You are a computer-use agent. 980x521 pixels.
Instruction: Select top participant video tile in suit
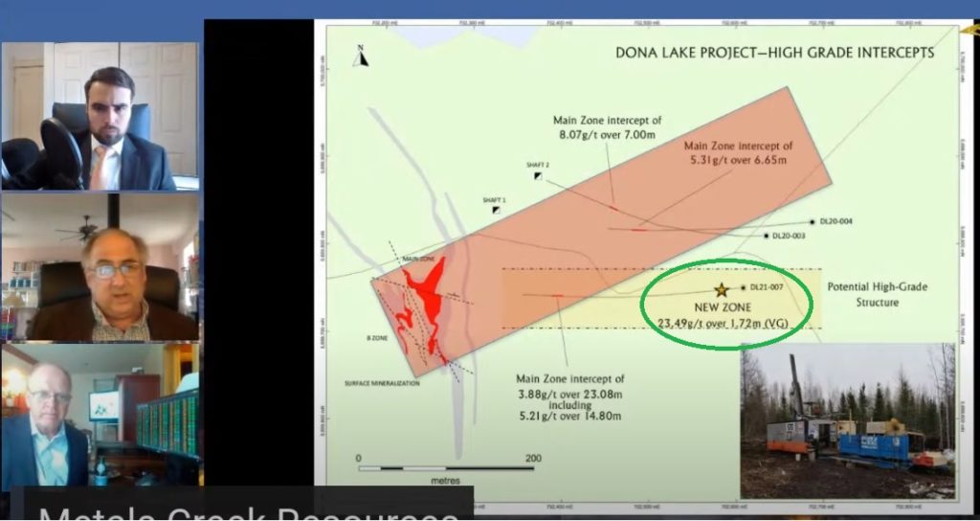(100, 116)
